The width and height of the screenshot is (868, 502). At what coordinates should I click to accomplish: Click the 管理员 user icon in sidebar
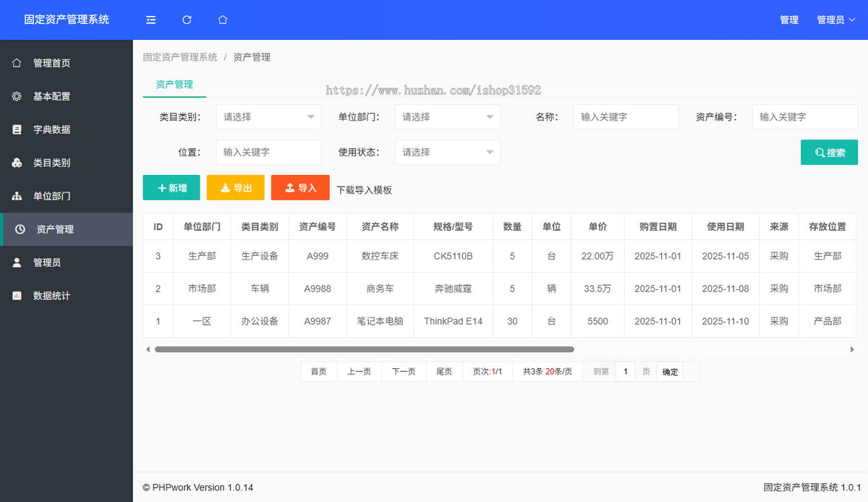tap(17, 263)
